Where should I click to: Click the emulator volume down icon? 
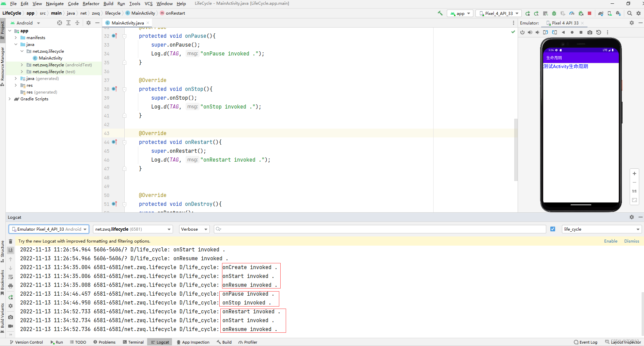pyautogui.click(x=537, y=32)
